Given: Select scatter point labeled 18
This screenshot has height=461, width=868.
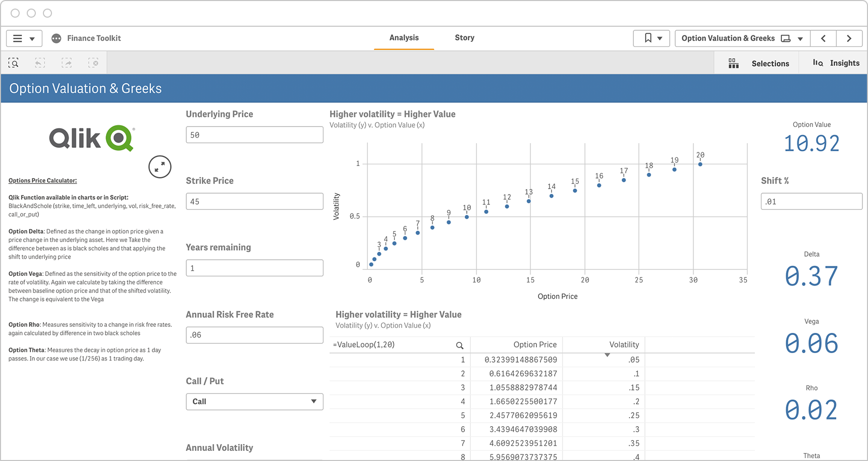Looking at the screenshot, I should click(649, 175).
